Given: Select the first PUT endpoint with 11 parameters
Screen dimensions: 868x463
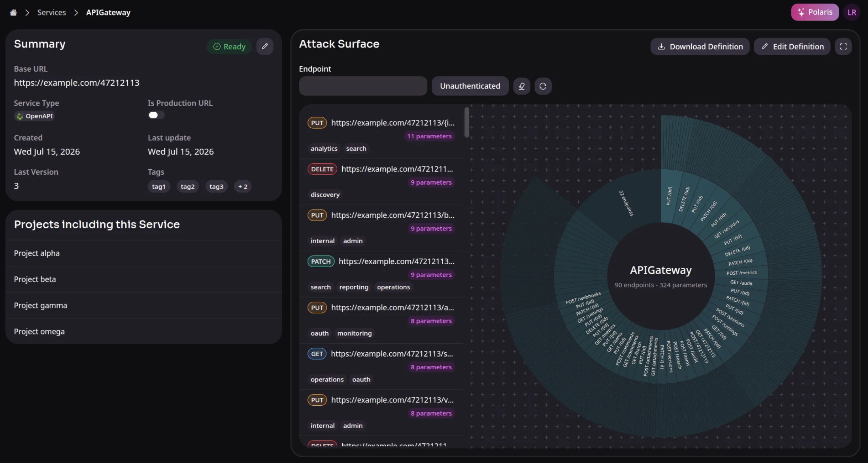Looking at the screenshot, I should [x=381, y=135].
